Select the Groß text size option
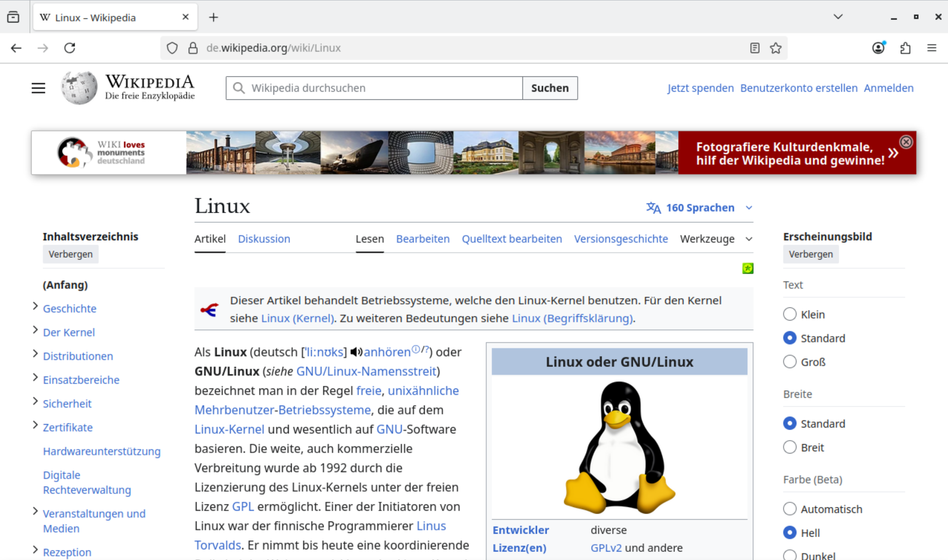The height and width of the screenshot is (560, 948). (x=790, y=361)
